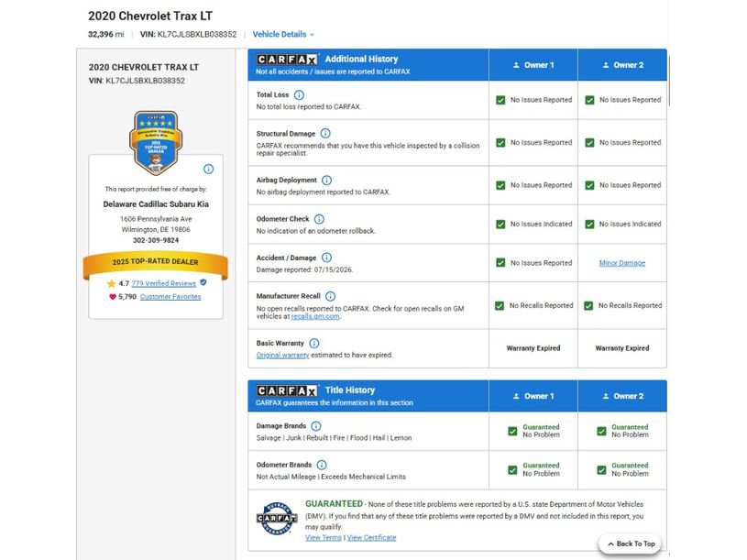
Task: Select Owner 1 column header in Title History
Action: [x=533, y=396]
